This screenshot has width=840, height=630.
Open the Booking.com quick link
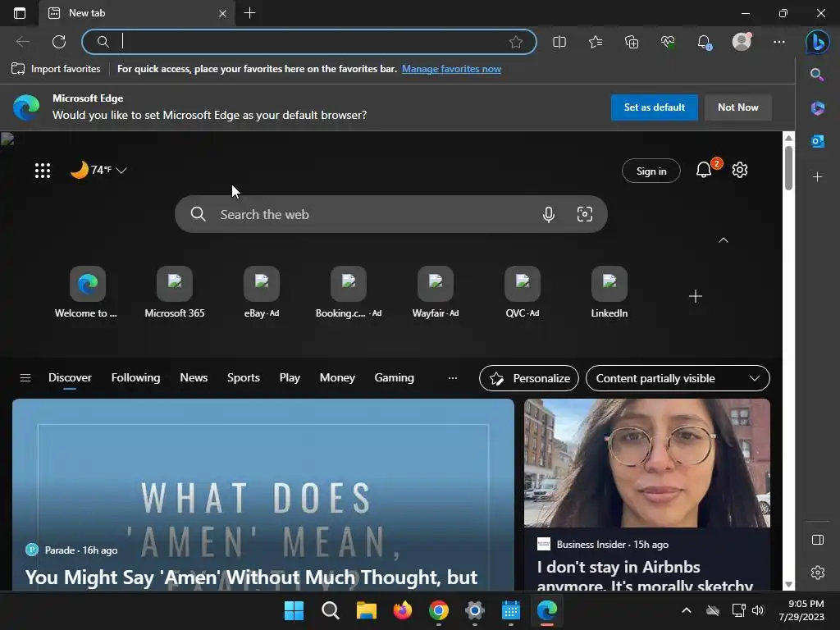tap(348, 293)
